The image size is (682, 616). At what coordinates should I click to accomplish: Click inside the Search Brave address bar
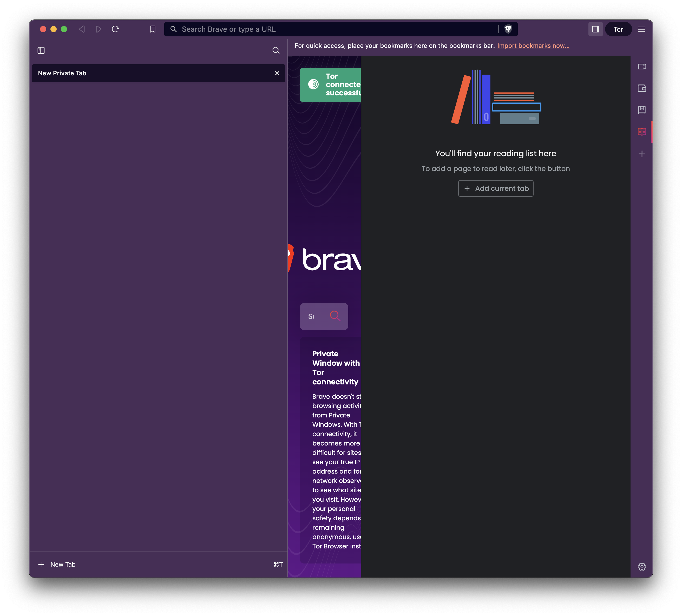[304, 29]
